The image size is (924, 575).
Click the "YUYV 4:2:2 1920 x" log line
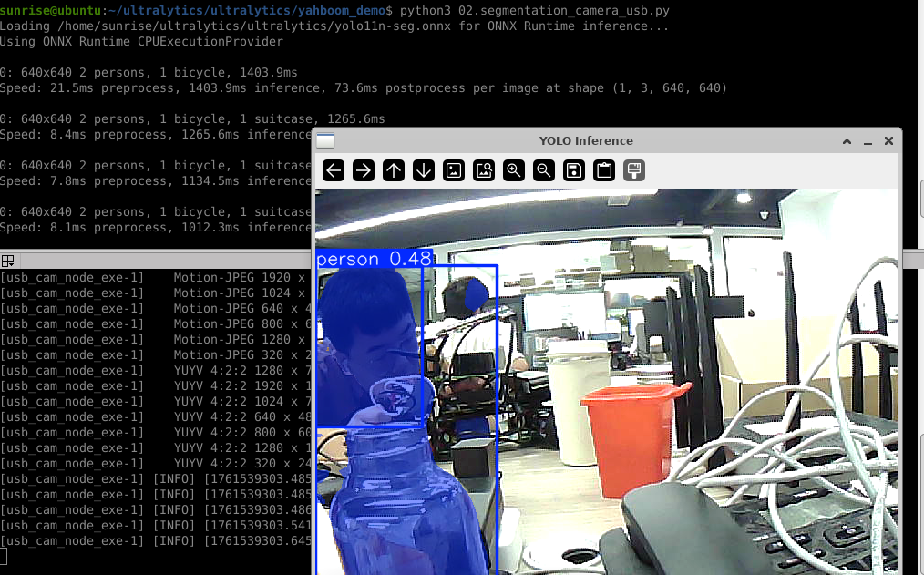tap(156, 385)
